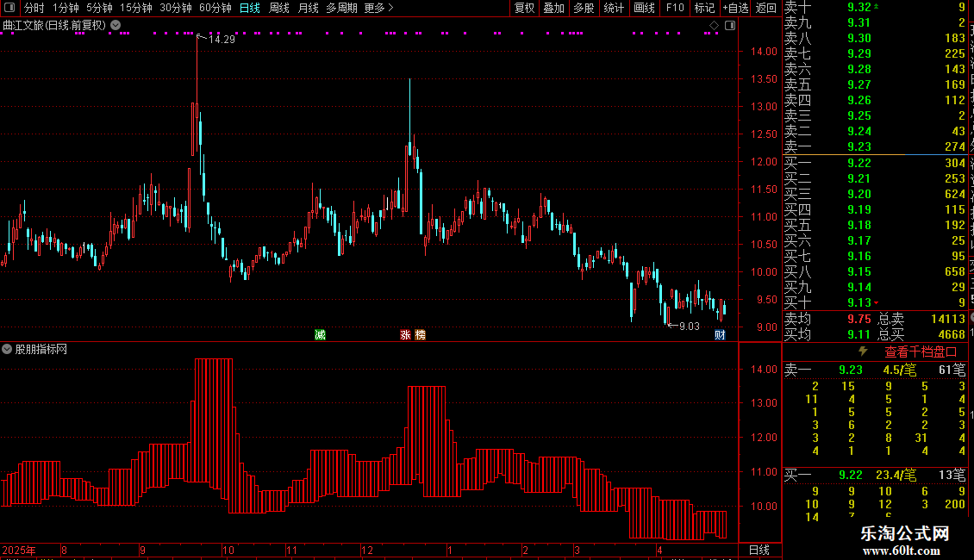Activate the 画线 drawing tool
974x560 pixels.
point(644,8)
